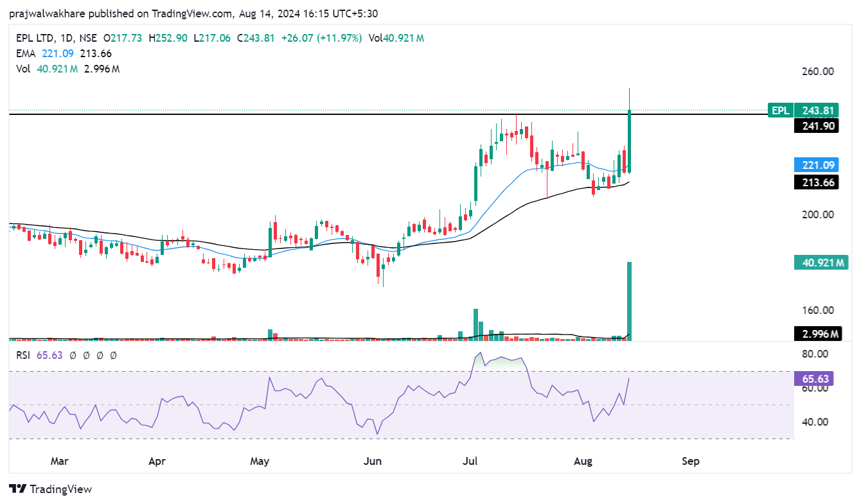Image resolution: width=861 pixels, height=504 pixels.
Task: Click the tall green volume bar in August
Action: (x=629, y=301)
